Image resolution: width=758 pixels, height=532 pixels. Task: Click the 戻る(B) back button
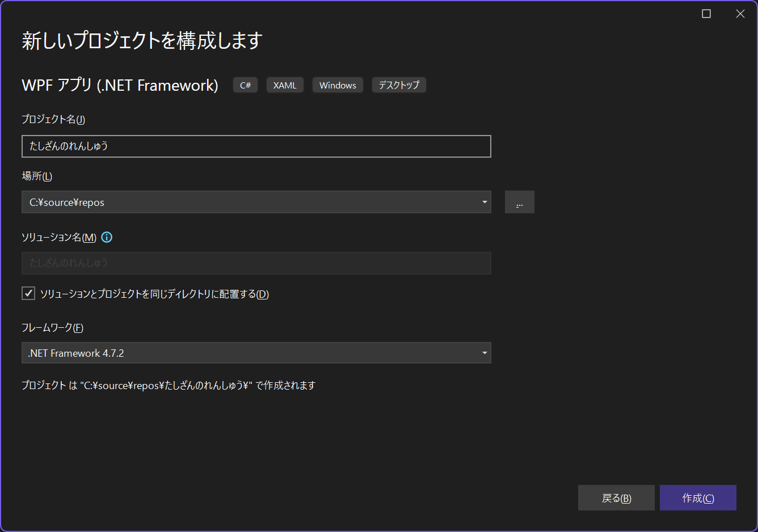tap(616, 498)
